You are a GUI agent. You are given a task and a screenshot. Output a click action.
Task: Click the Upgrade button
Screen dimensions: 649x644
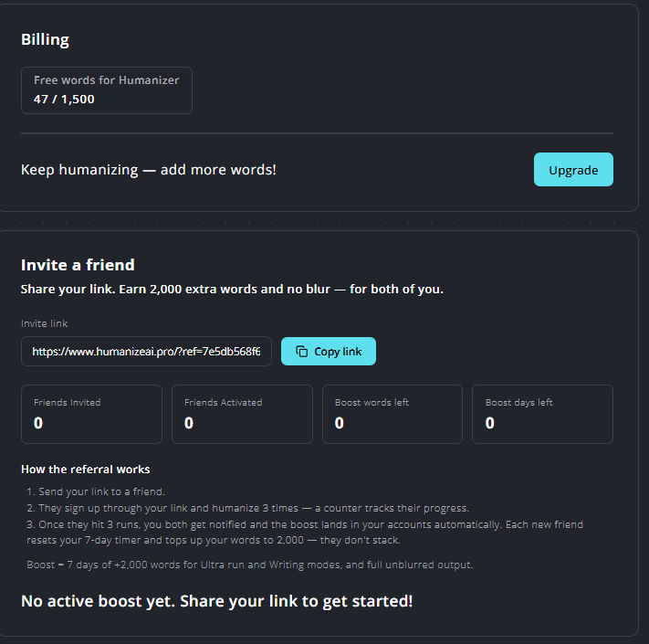(x=573, y=169)
